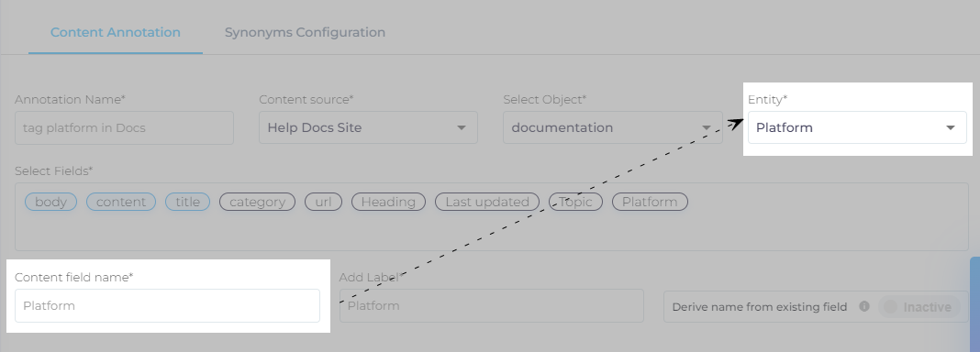The width and height of the screenshot is (980, 352).
Task: Choose the Heading field chip
Action: 388,202
